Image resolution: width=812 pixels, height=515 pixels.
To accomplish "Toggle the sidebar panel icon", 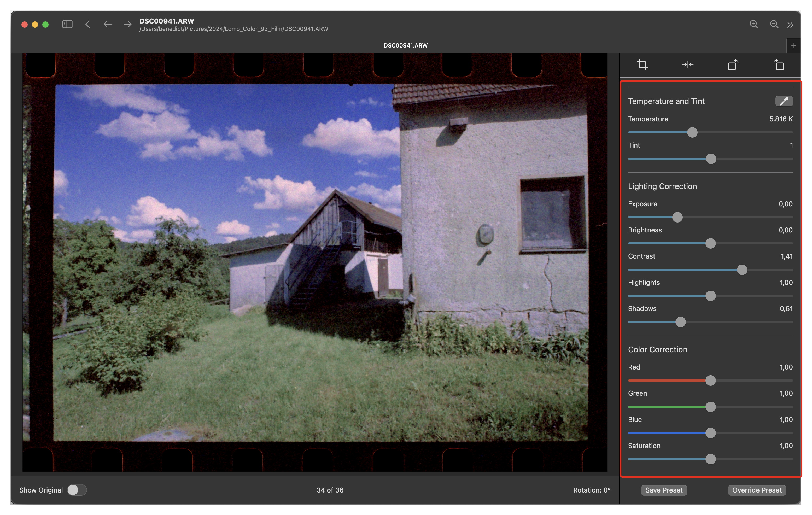I will pyautogui.click(x=67, y=24).
